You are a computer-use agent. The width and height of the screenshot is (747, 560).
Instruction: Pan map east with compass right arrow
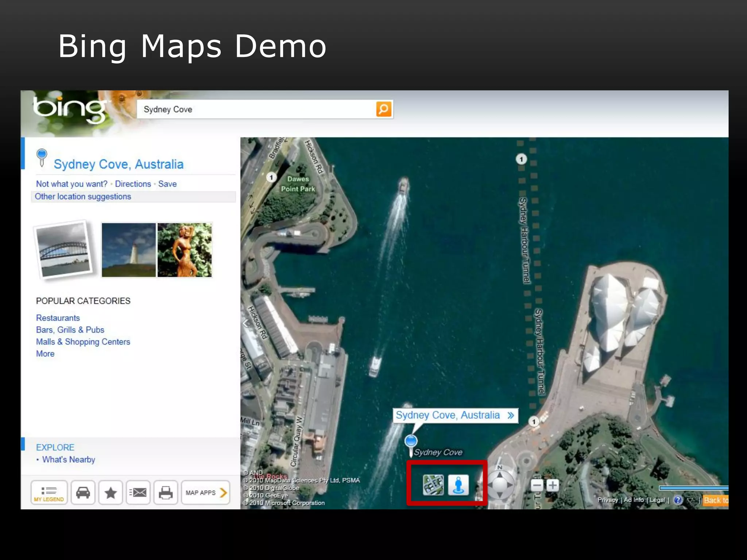click(x=510, y=485)
